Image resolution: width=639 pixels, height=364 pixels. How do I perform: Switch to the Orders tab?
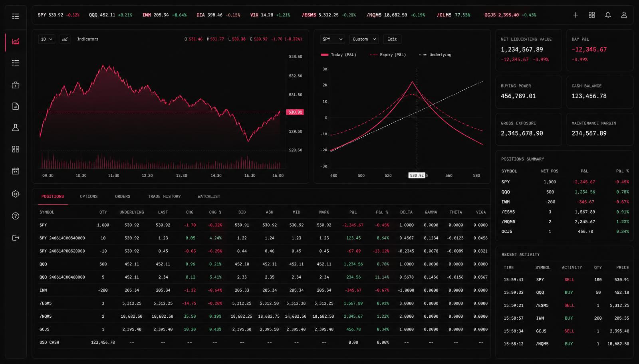point(123,196)
